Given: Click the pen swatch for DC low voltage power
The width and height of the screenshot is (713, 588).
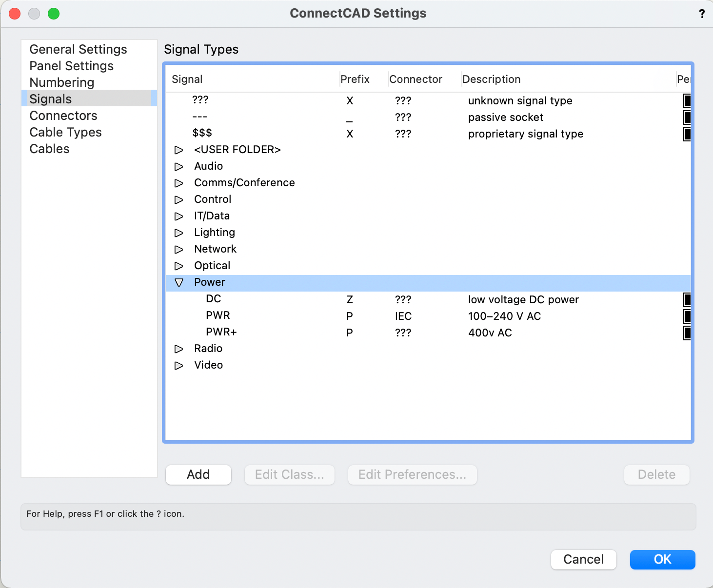Looking at the screenshot, I should [x=687, y=300].
